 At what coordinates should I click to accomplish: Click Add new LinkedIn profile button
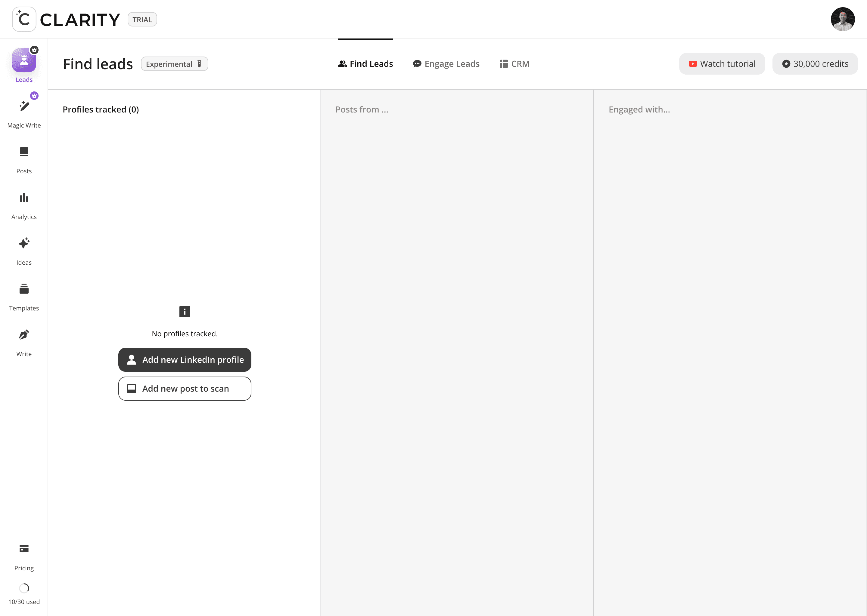[185, 360]
